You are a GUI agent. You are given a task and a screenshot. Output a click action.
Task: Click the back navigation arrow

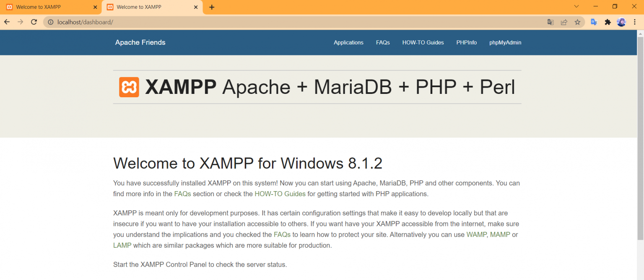(x=7, y=22)
